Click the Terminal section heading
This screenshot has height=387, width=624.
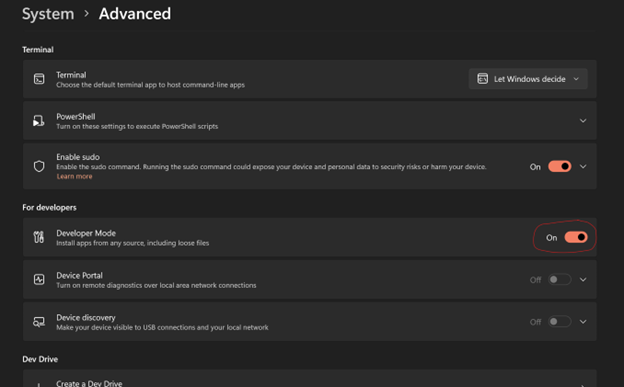click(x=38, y=50)
